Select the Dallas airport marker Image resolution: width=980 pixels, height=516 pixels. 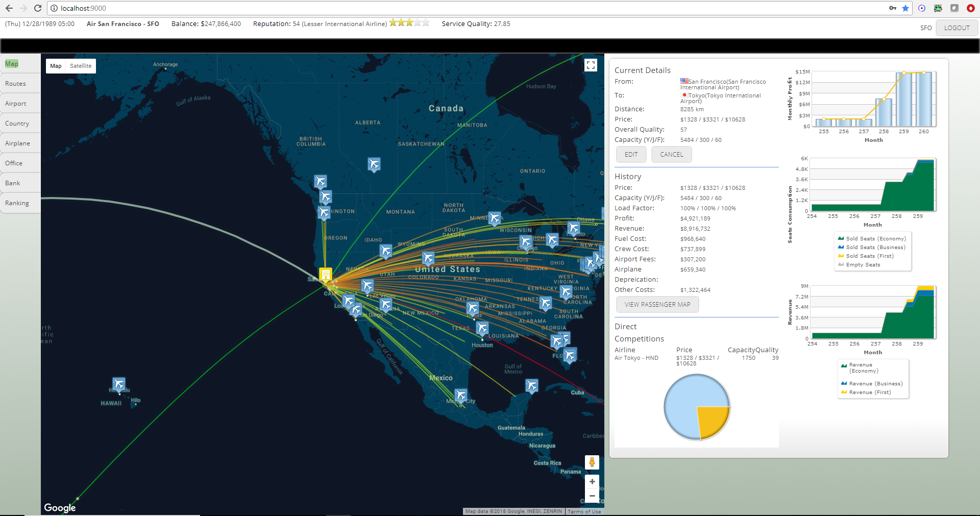click(x=473, y=309)
